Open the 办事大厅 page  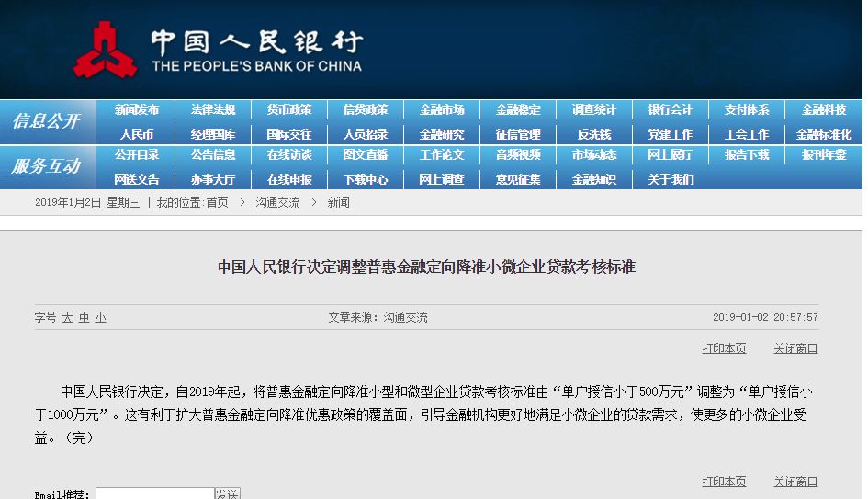click(213, 179)
